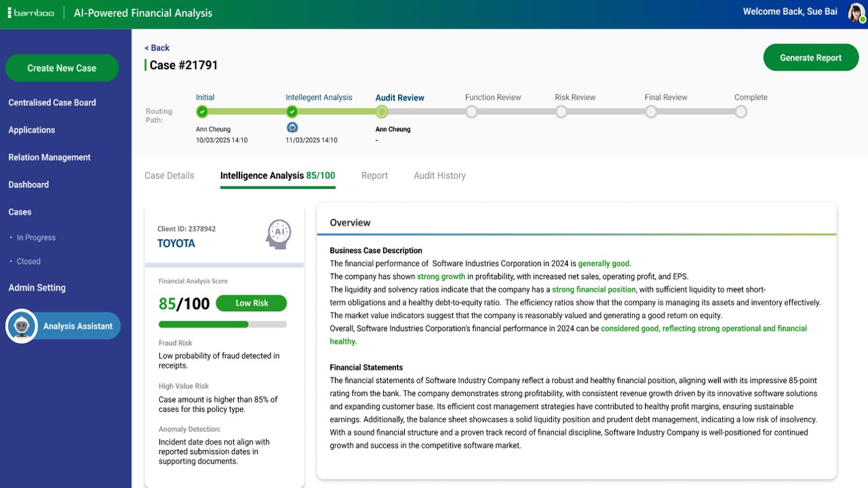Viewport: 868px width, 488px height.
Task: Click the Analysis Assistant robot icon
Action: [x=22, y=326]
